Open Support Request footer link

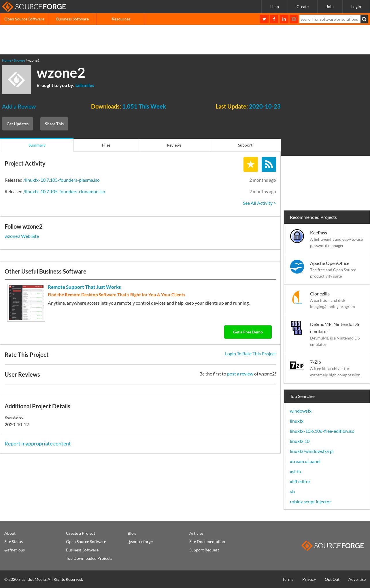204,550
